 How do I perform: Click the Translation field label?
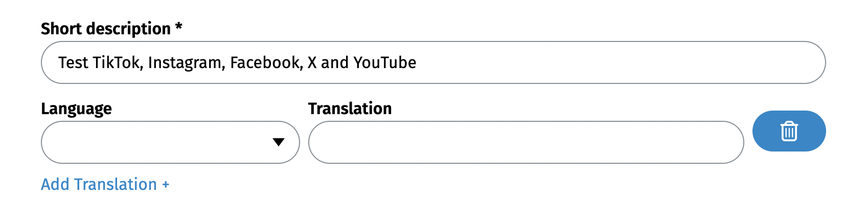click(x=350, y=109)
